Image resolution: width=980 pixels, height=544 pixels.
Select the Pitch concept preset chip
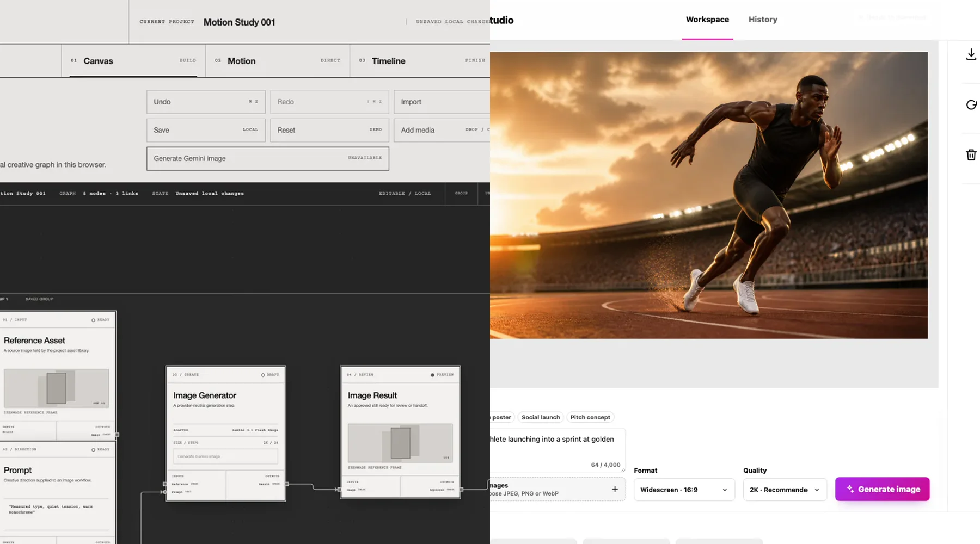(x=590, y=417)
